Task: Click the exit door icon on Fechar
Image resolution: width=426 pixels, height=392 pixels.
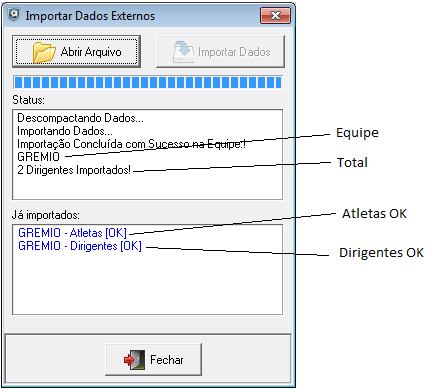Action: [x=134, y=360]
